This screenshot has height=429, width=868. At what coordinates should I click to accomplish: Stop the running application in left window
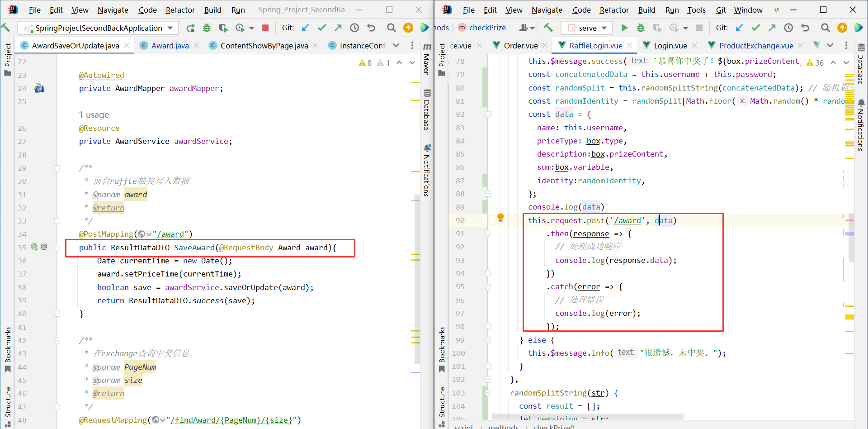pyautogui.click(x=265, y=28)
